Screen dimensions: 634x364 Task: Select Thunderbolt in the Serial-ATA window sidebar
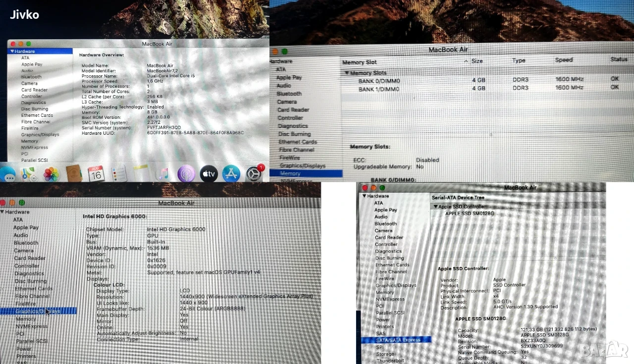click(390, 361)
